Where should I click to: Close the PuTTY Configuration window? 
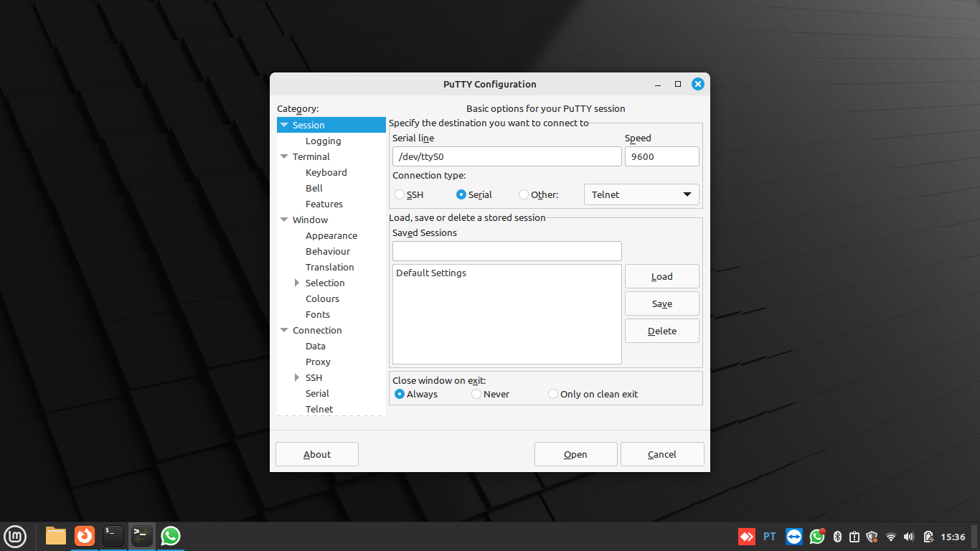[698, 84]
